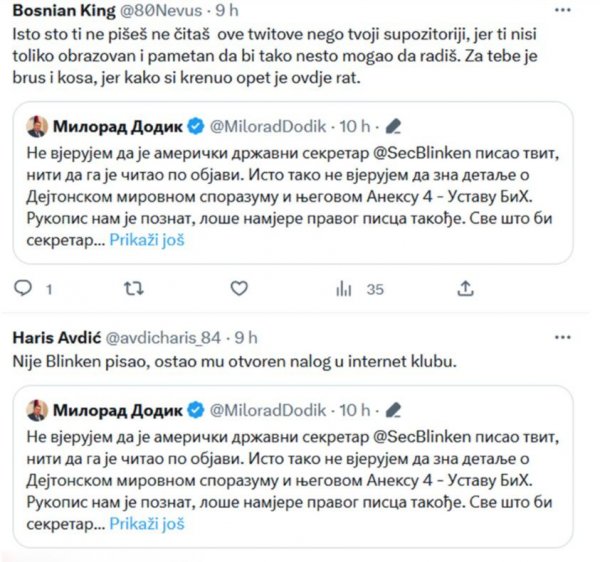Open Dodik's avatar in the second quoted tweet
Viewport: 600px width, 562px height.
(36, 410)
